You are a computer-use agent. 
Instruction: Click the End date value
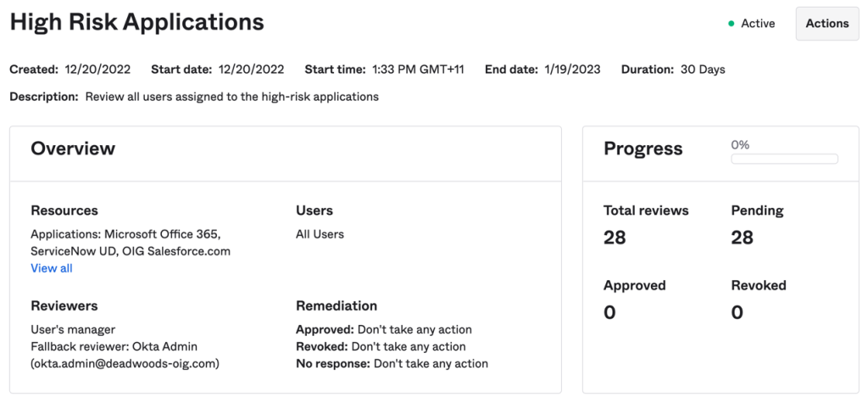coord(573,70)
